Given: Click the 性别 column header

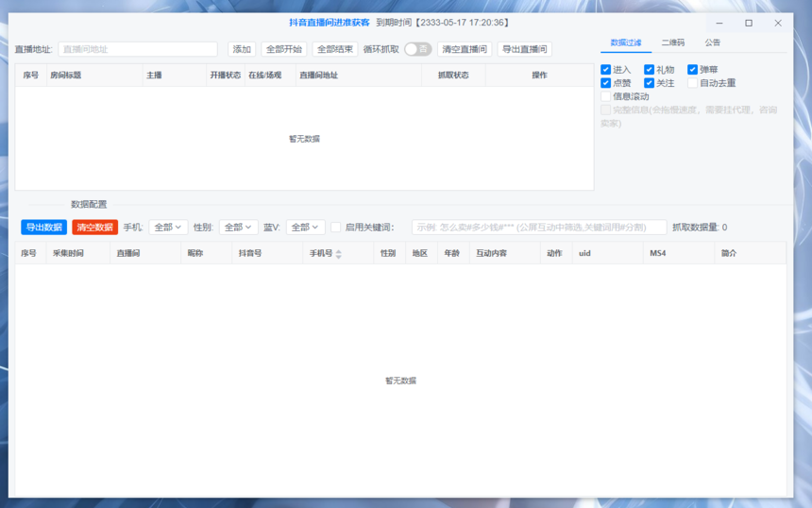Looking at the screenshot, I should pos(388,253).
